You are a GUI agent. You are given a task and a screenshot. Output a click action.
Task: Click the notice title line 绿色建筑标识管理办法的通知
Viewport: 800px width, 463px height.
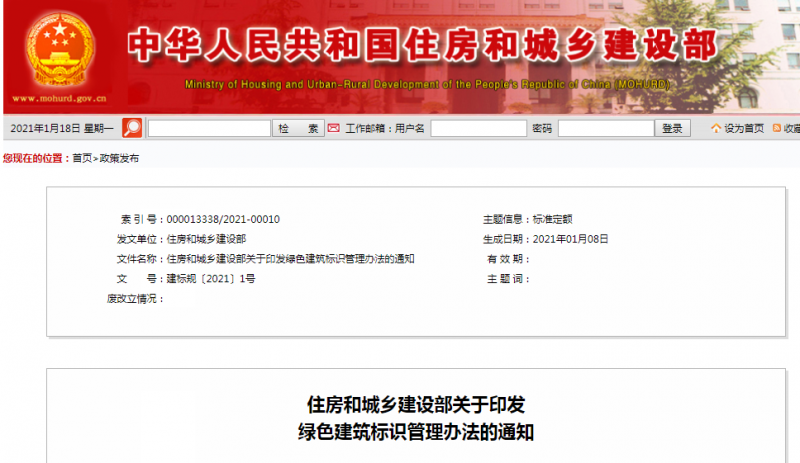[416, 432]
